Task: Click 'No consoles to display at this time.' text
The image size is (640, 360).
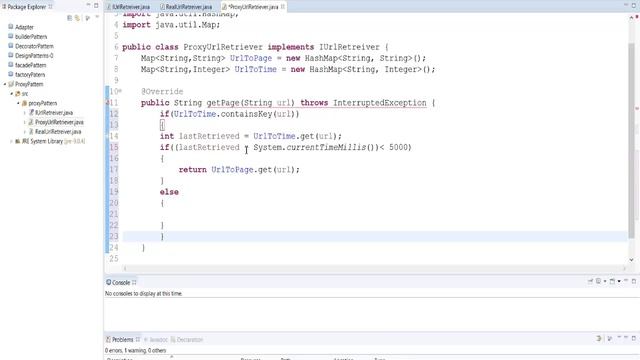Action: coord(144,293)
